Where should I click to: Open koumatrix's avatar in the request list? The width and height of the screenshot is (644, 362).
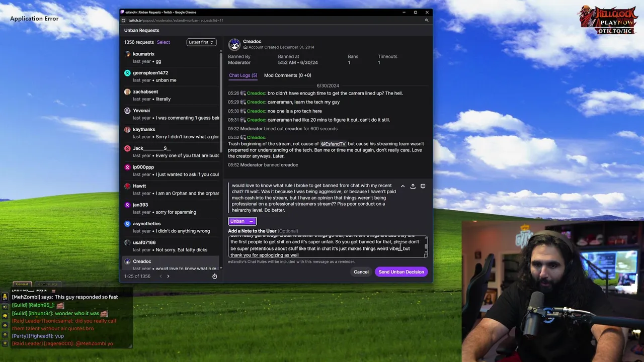(127, 54)
